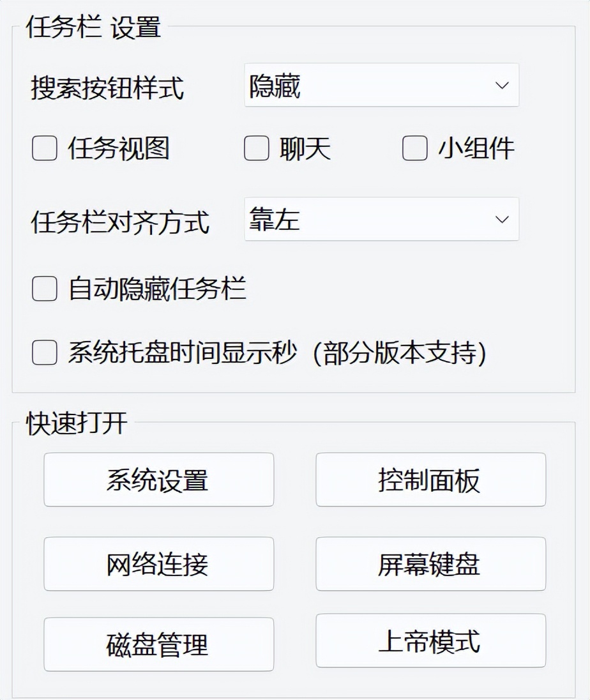
Task: Open 系统设置 quick launch button
Action: [x=158, y=480]
